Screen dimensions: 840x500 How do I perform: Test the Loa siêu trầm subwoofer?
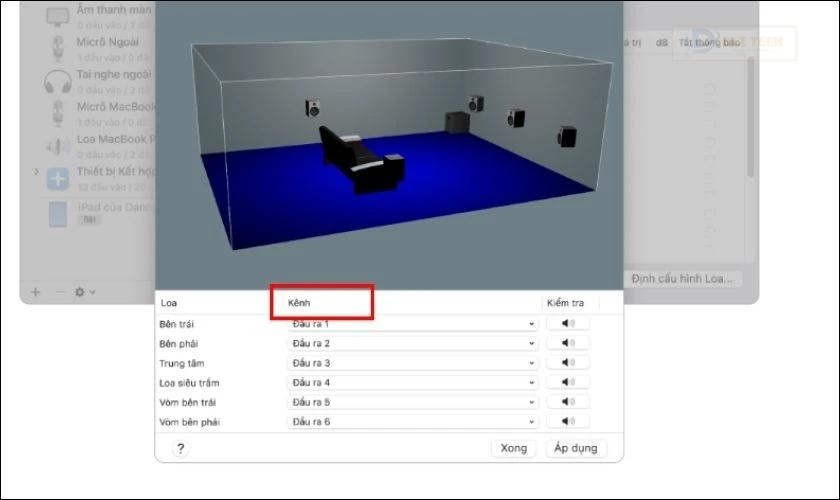568,382
